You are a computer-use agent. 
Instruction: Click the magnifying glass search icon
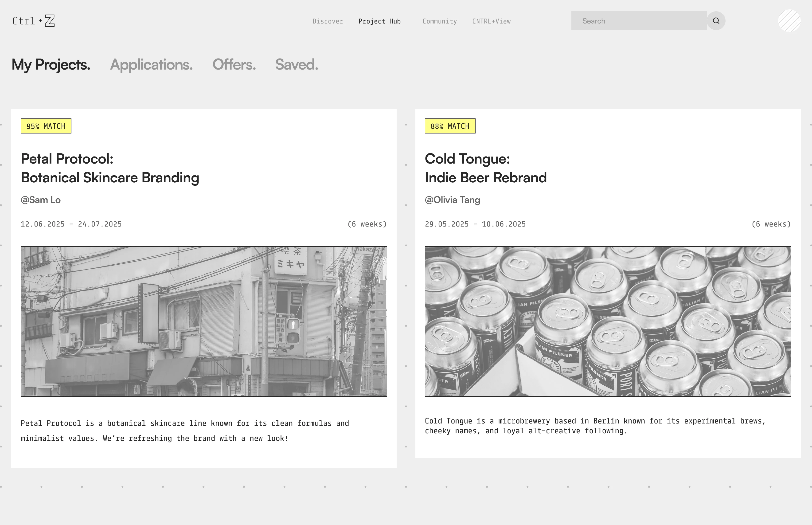pos(716,21)
